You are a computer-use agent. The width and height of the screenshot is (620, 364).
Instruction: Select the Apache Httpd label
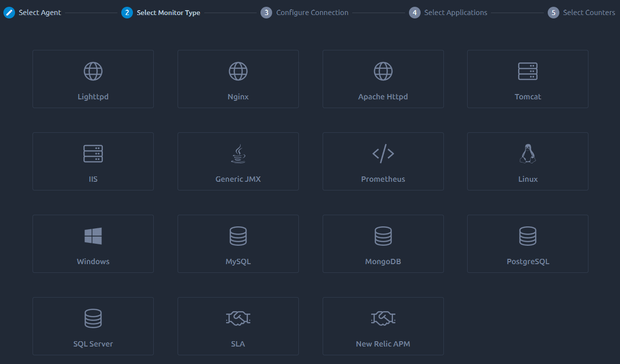[383, 96]
